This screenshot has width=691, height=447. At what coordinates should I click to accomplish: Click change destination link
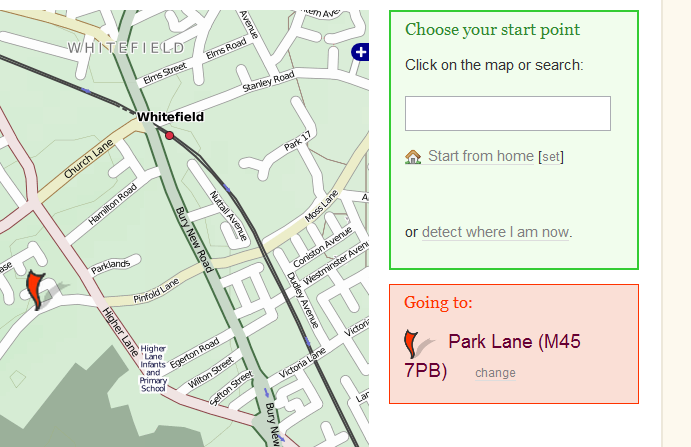[x=495, y=373]
